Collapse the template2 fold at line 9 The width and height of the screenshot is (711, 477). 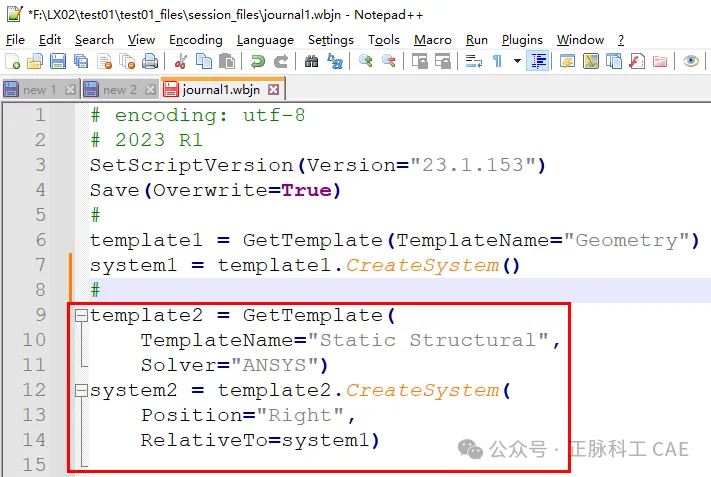80,316
